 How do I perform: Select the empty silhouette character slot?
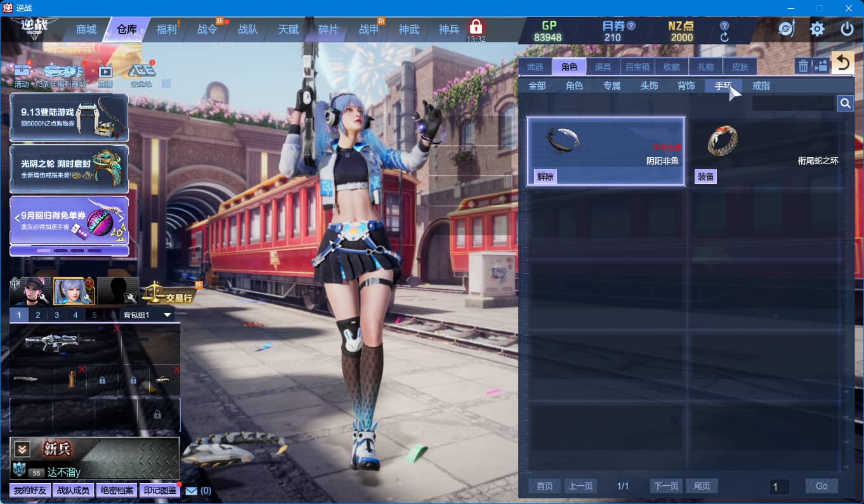coord(118,291)
